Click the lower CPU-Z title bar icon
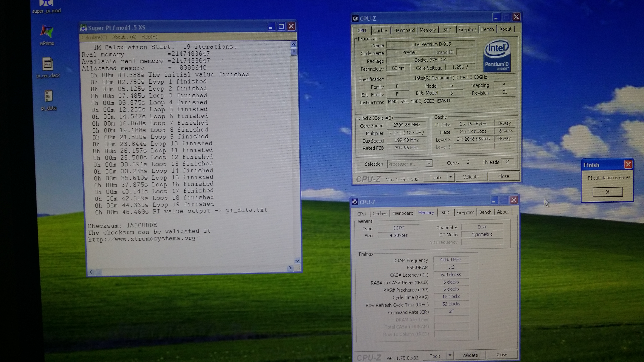This screenshot has height=362, width=644. point(355,202)
